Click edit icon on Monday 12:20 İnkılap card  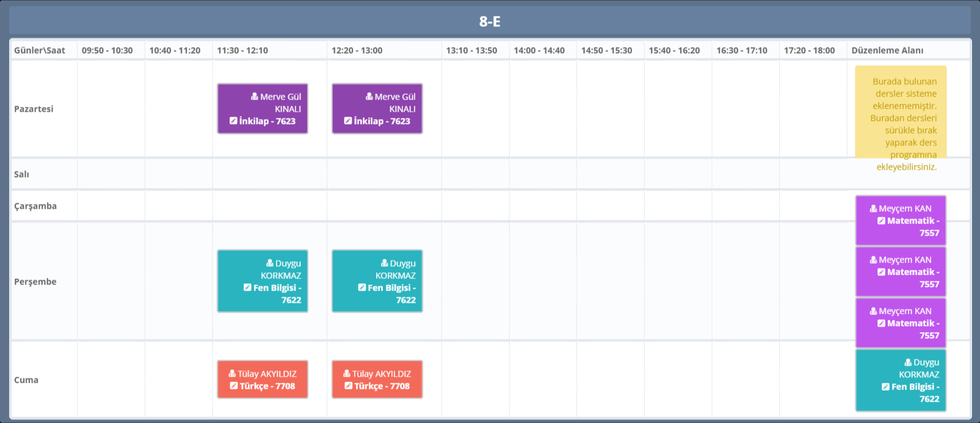(348, 121)
